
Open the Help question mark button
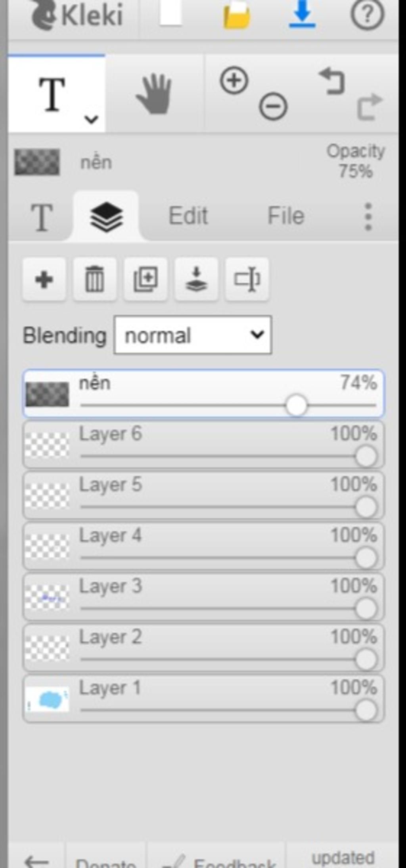pyautogui.click(x=367, y=14)
